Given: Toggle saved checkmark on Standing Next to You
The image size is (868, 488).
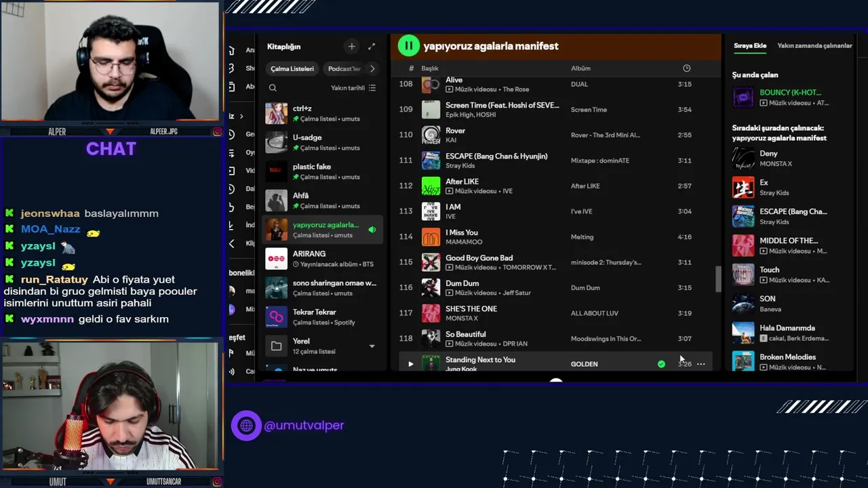Looking at the screenshot, I should 661,364.
